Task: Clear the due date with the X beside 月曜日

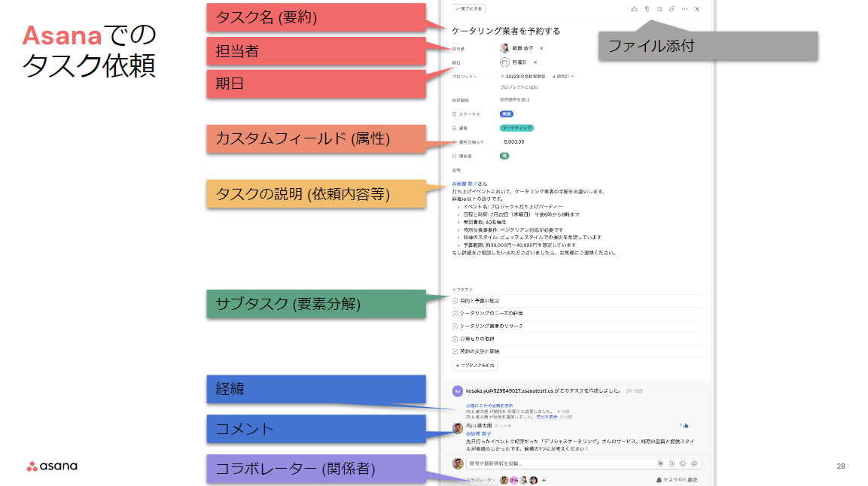Action: (535, 62)
